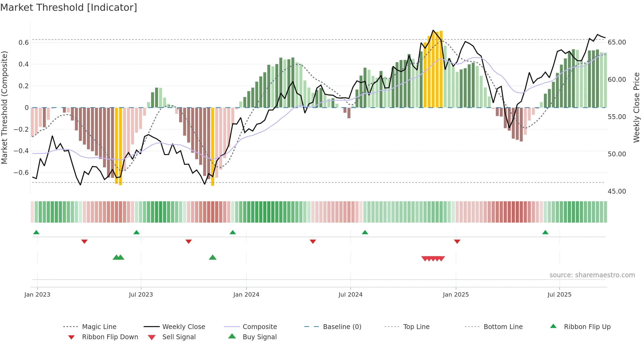
Task: Click the Jul 2024 x-axis label
Action: click(350, 294)
